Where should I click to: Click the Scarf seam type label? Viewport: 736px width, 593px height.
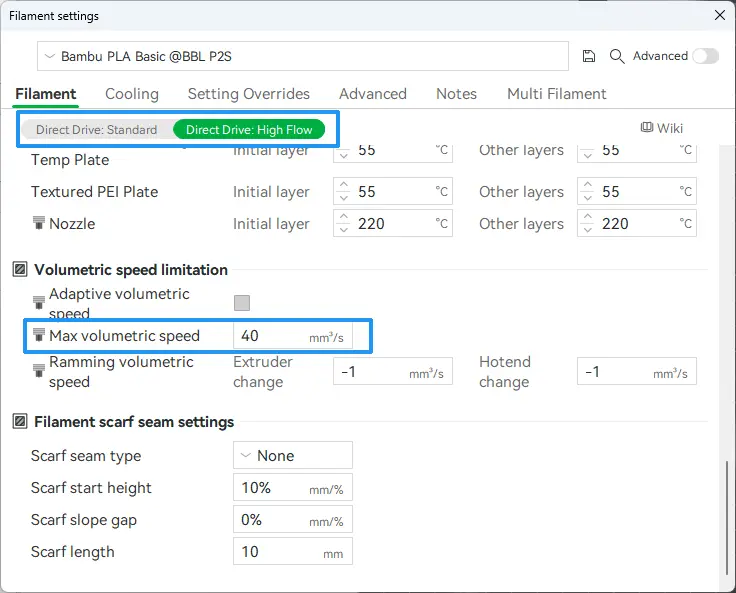(86, 455)
